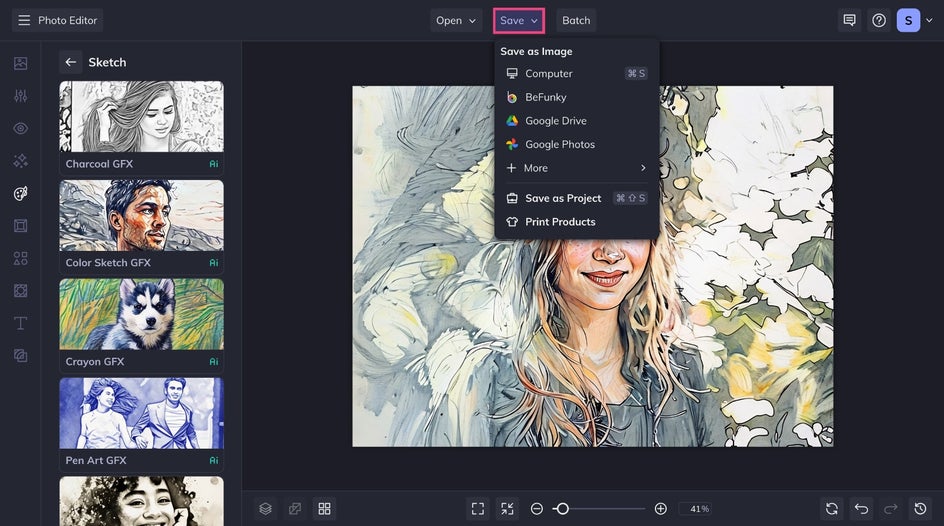Click the Save as Image header text

click(536, 51)
